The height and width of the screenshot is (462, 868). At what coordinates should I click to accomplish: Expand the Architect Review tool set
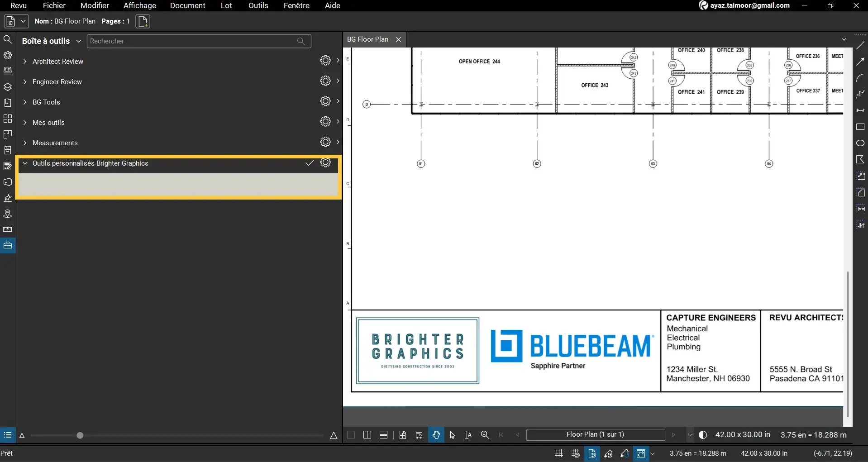click(x=25, y=62)
